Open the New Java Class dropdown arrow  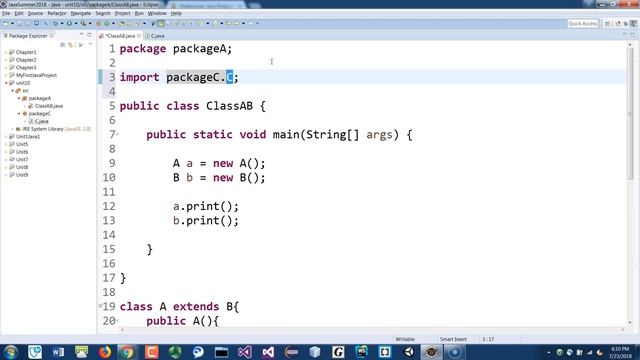[113, 23]
